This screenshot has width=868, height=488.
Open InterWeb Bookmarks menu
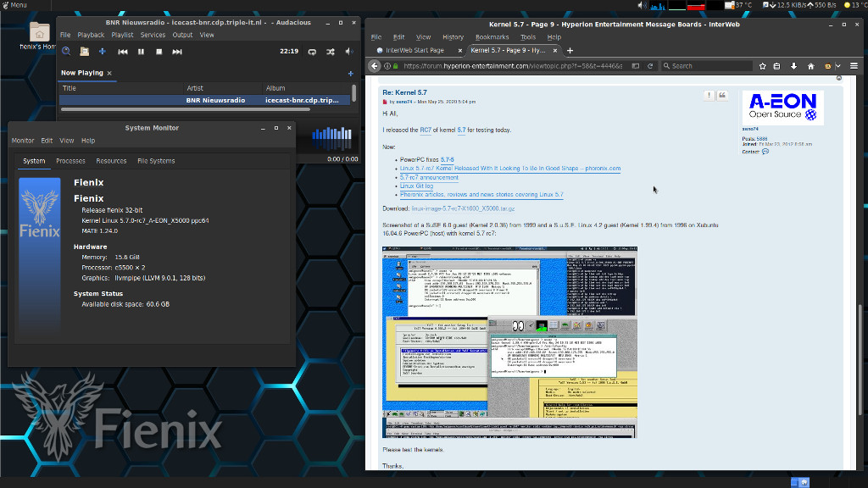492,37
